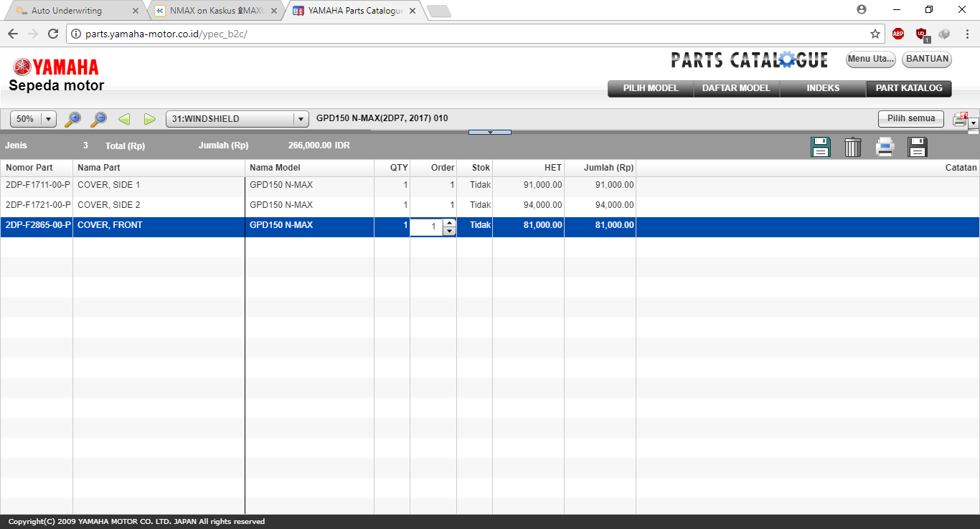Click COVER, SIDE 2 part name
980x529 pixels.
click(108, 205)
